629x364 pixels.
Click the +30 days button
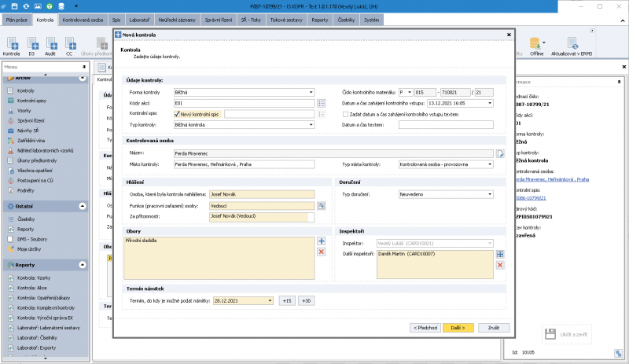click(306, 300)
